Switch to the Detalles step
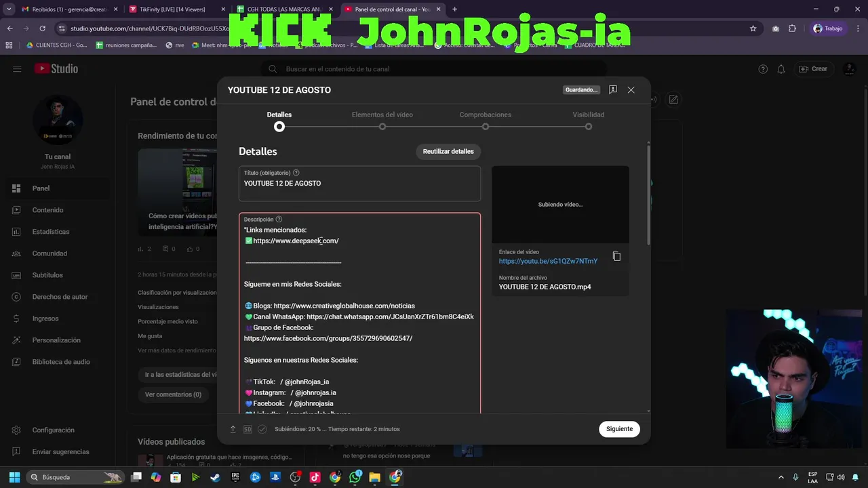 279,120
